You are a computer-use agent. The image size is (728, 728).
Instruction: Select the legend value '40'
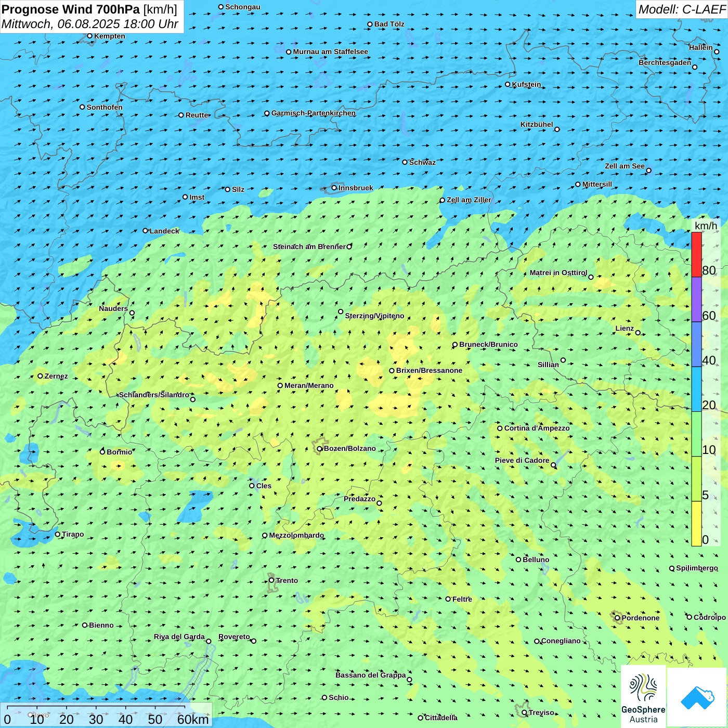pyautogui.click(x=709, y=360)
